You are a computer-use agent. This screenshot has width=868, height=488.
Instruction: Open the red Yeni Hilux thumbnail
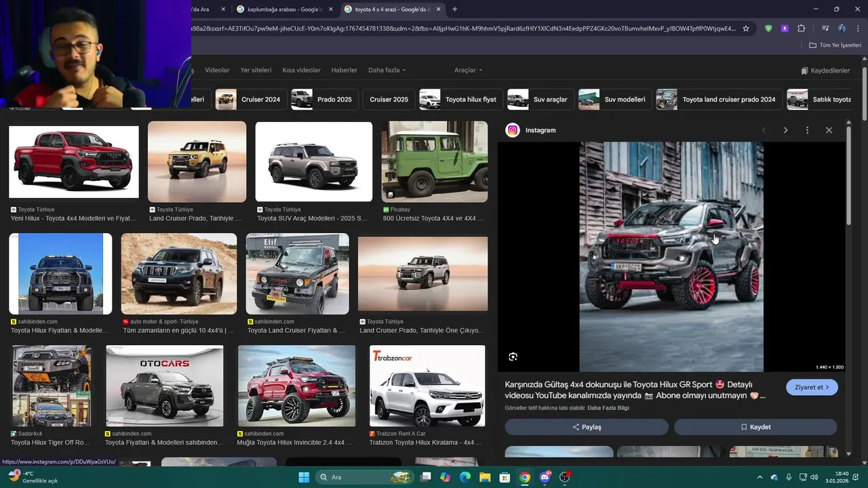click(74, 162)
